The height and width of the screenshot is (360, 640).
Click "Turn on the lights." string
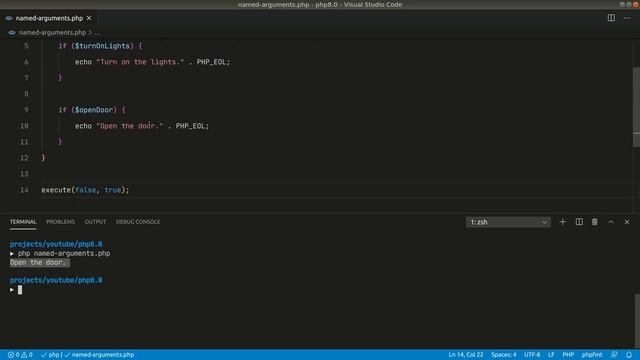[140, 62]
